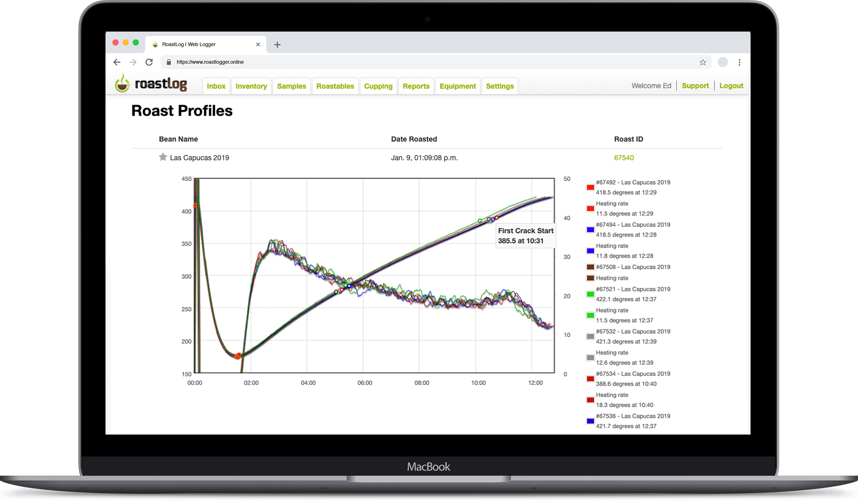Star the Las Capucas 2019 roast

pos(163,157)
